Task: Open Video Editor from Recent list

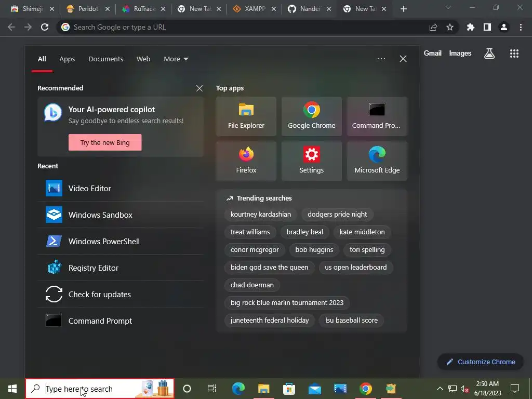Action: pyautogui.click(x=121, y=188)
